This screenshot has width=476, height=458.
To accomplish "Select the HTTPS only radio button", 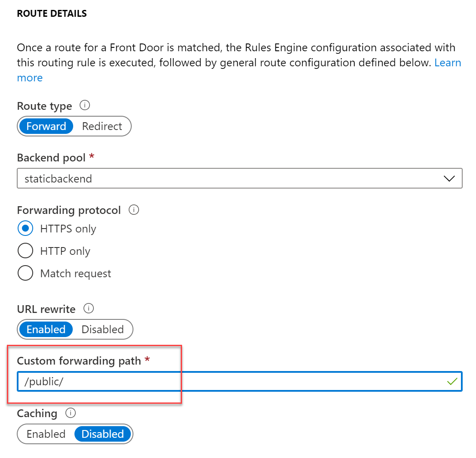I will tap(25, 229).
